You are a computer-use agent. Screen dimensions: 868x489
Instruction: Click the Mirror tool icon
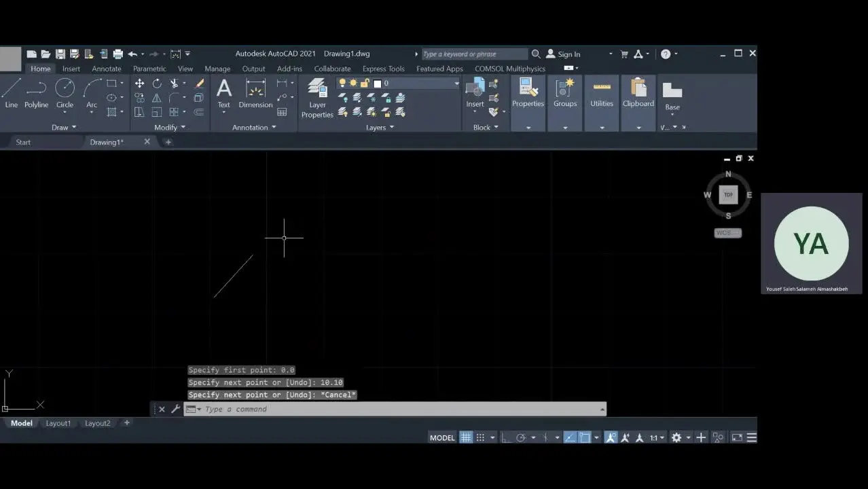(157, 98)
